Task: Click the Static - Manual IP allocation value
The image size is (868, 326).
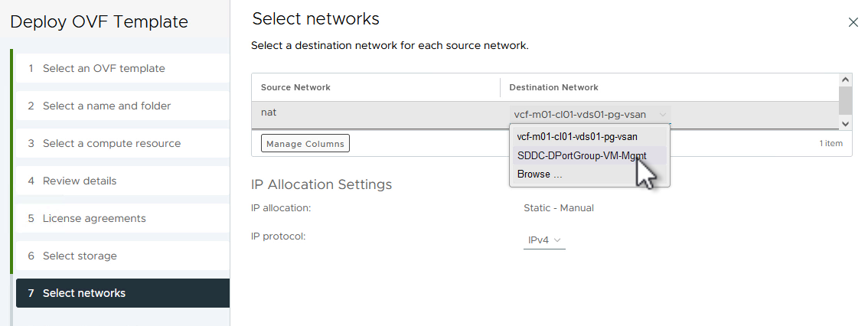Action: (x=559, y=208)
